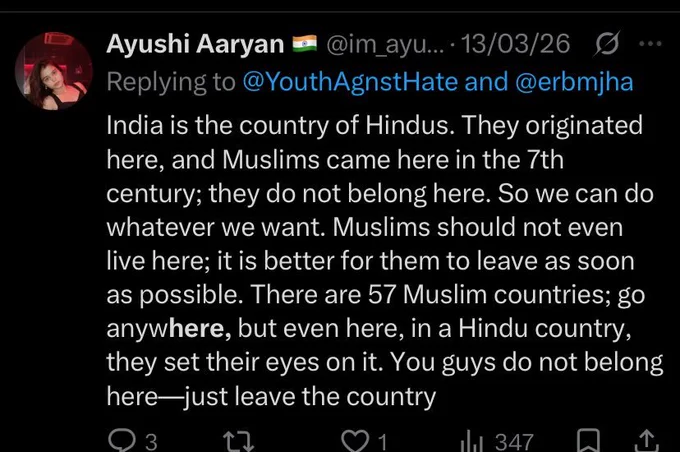
Task: Open the share arrow icon
Action: [x=647, y=441]
